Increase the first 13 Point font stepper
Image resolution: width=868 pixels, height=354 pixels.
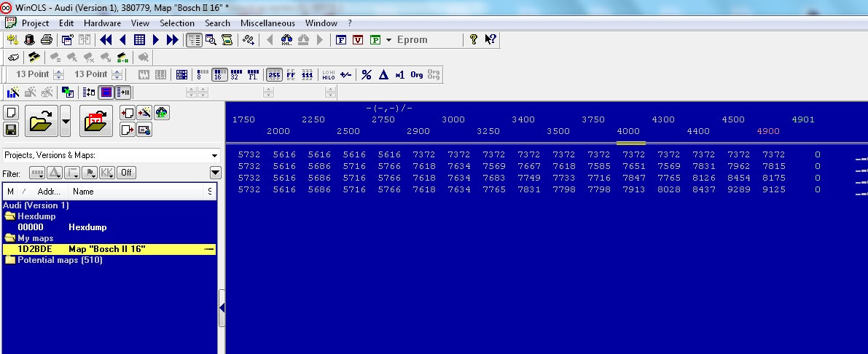click(58, 71)
